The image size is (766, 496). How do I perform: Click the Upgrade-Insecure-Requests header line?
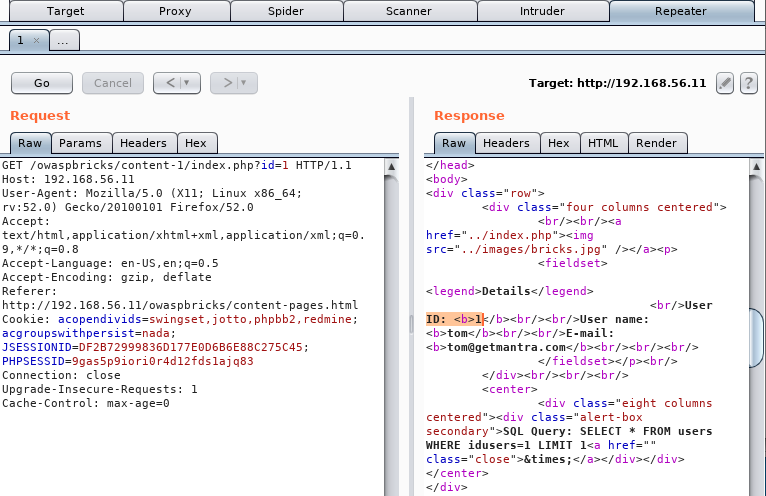[100, 389]
